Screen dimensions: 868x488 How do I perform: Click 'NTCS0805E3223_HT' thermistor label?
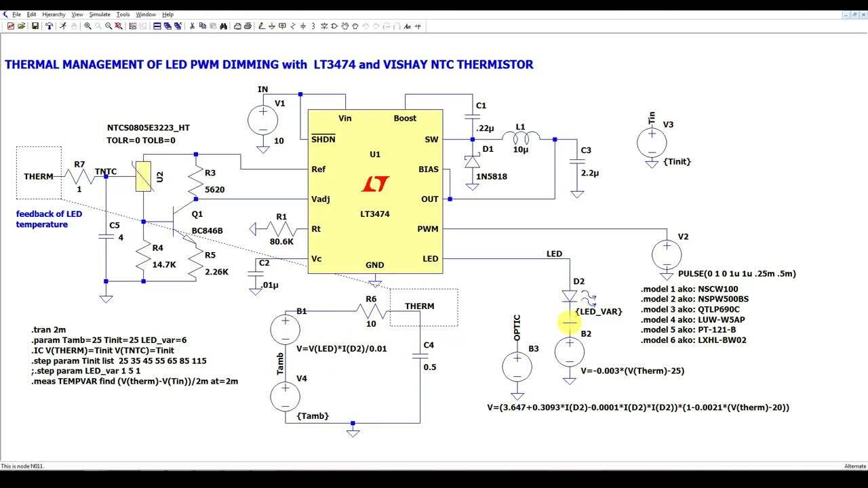click(149, 127)
